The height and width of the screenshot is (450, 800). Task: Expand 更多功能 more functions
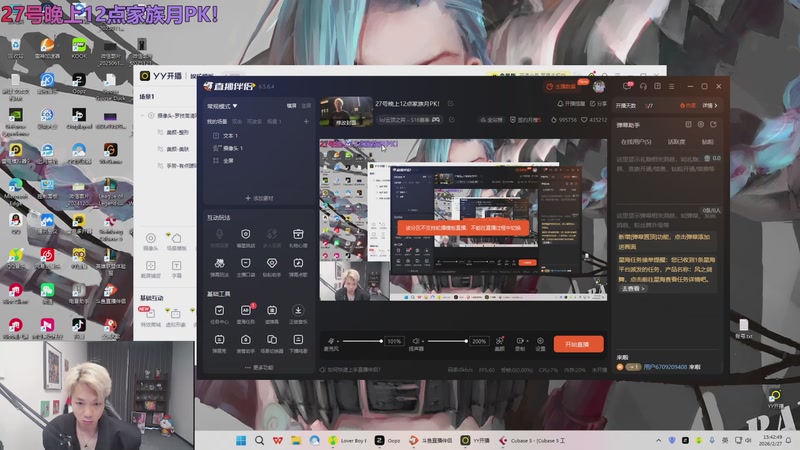coord(259,367)
